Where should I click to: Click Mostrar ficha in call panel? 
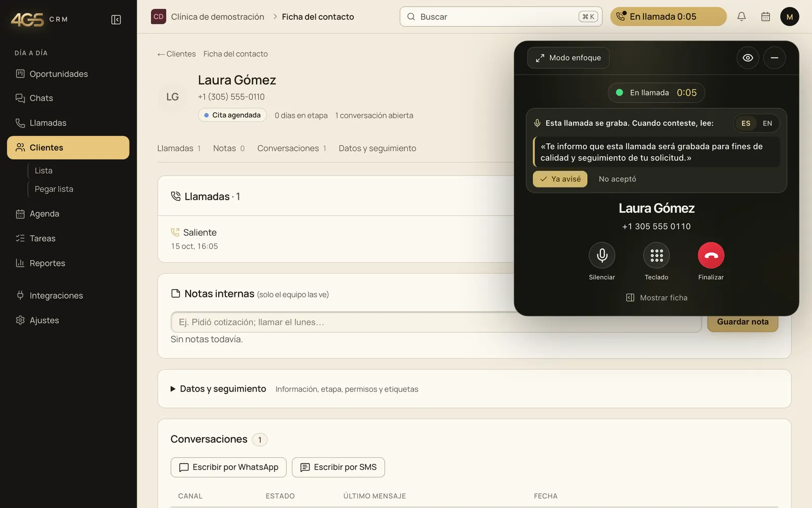coord(657,298)
